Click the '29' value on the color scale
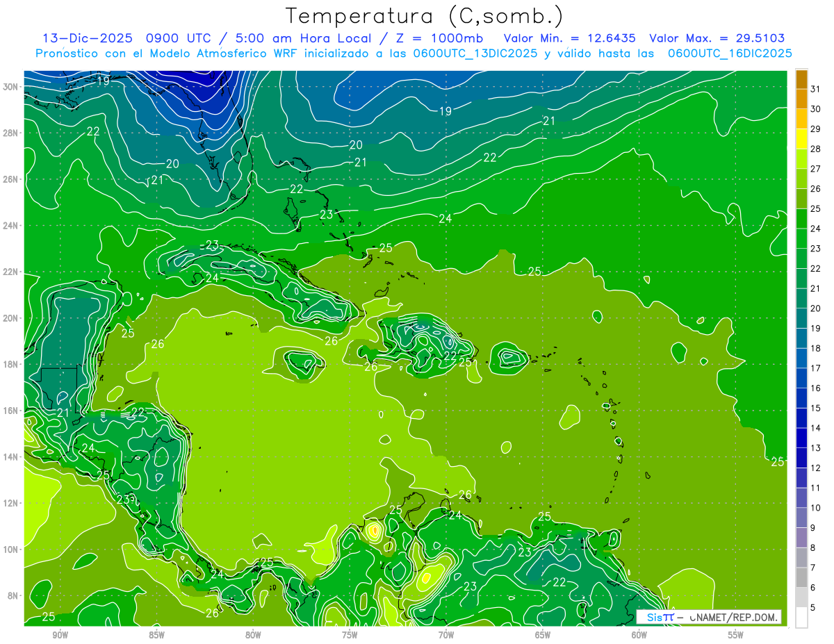834x644 pixels. tap(816, 129)
